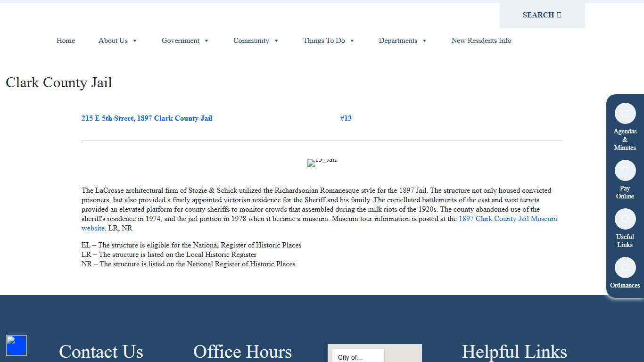Image resolution: width=644 pixels, height=362 pixels.
Task: Select Home in the navigation bar
Action: pos(66,41)
